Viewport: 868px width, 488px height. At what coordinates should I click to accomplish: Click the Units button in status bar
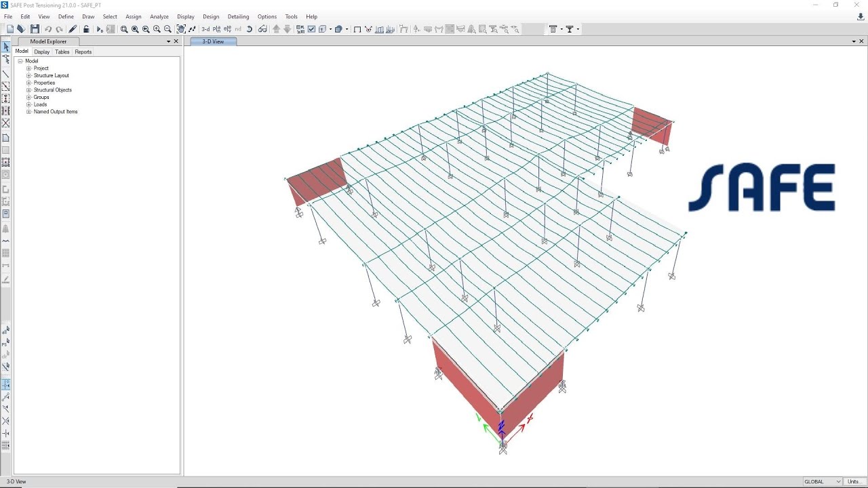(854, 482)
